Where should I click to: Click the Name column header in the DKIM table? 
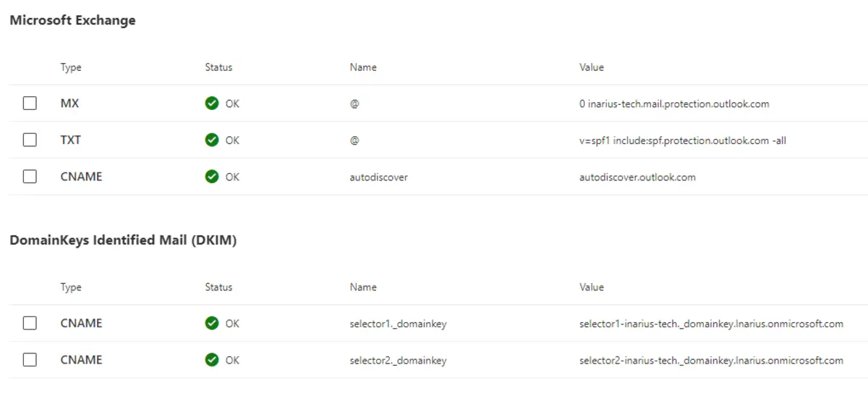363,287
